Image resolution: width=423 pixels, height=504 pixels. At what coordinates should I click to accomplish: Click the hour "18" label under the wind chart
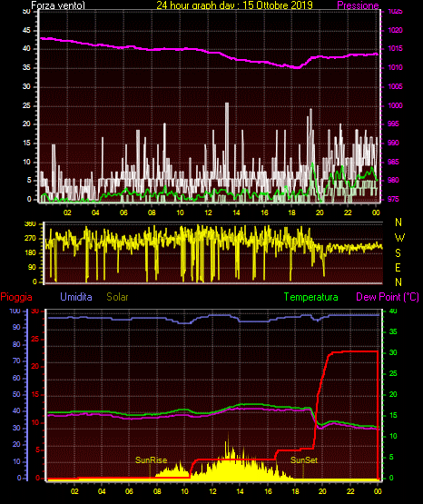click(292, 212)
